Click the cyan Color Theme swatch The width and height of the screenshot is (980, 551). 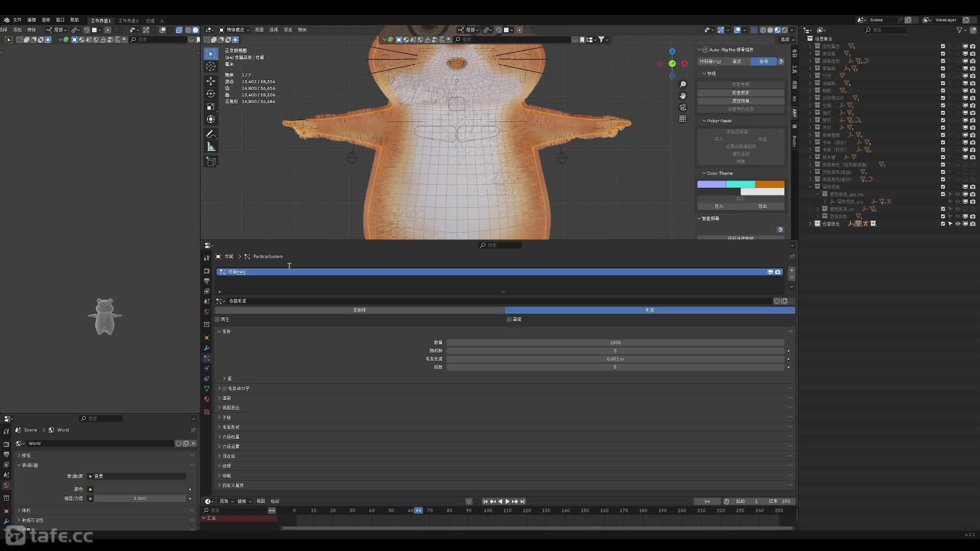tap(740, 184)
